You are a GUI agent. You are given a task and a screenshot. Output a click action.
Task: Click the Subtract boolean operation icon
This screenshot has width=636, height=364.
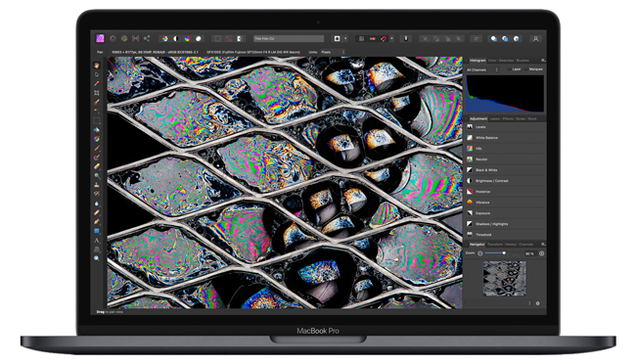(x=505, y=38)
